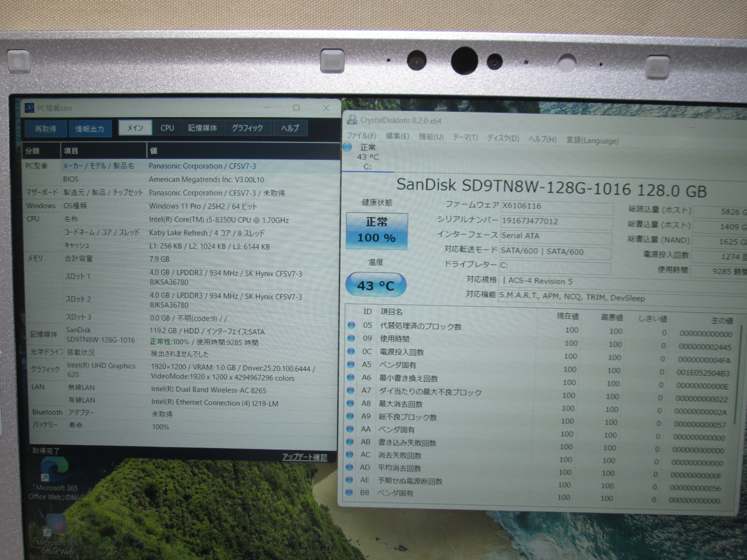Viewport: 747px width, 560px height.
Task: Click the blue status dot for ID 09
Action: (x=352, y=338)
